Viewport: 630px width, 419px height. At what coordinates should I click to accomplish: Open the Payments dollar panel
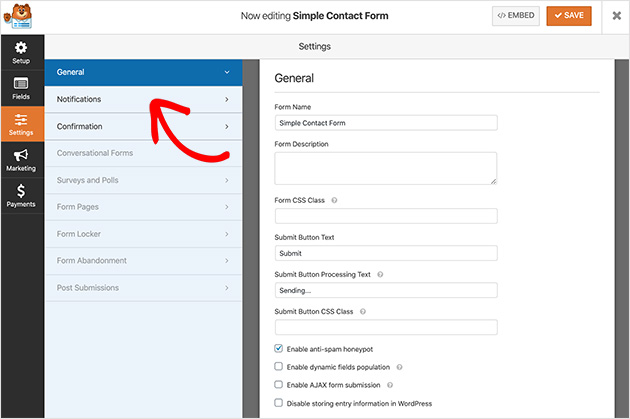pos(21,196)
